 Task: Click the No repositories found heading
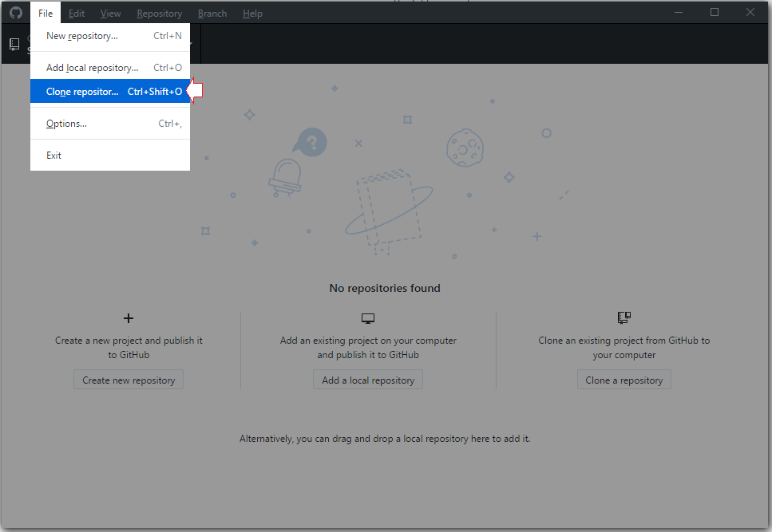pos(385,288)
